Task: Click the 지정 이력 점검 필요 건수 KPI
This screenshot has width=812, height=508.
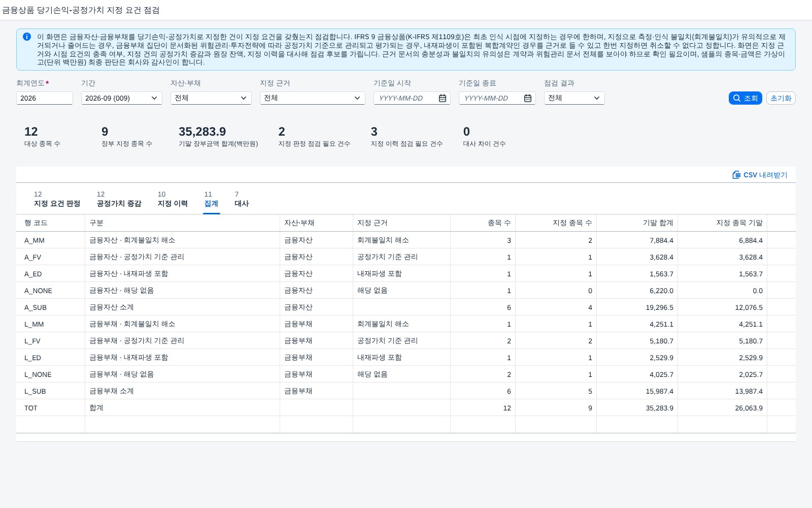Action: 407,137
